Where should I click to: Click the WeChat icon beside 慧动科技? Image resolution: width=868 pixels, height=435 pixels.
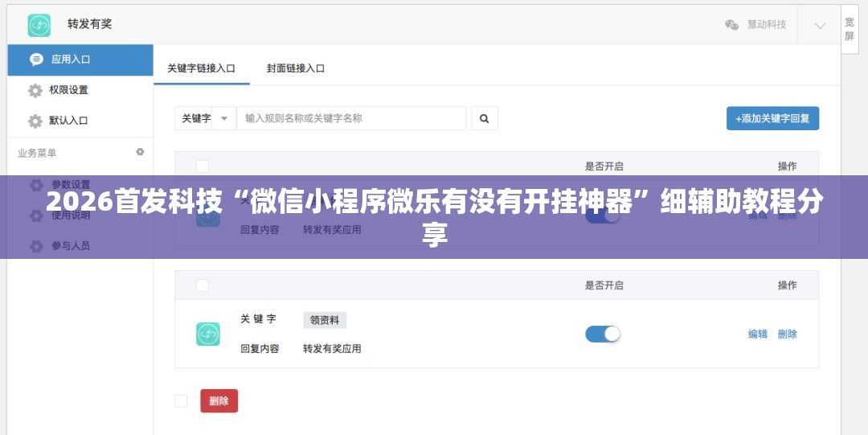coord(732,25)
